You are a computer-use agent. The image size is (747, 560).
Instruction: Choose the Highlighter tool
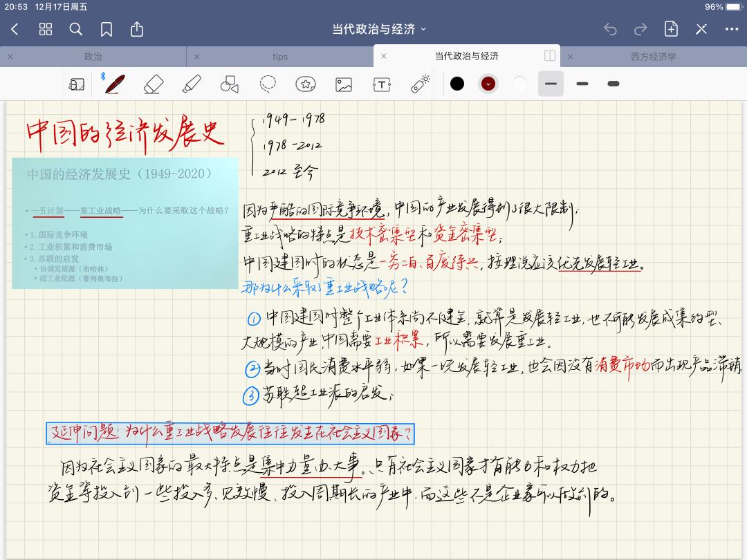(192, 84)
